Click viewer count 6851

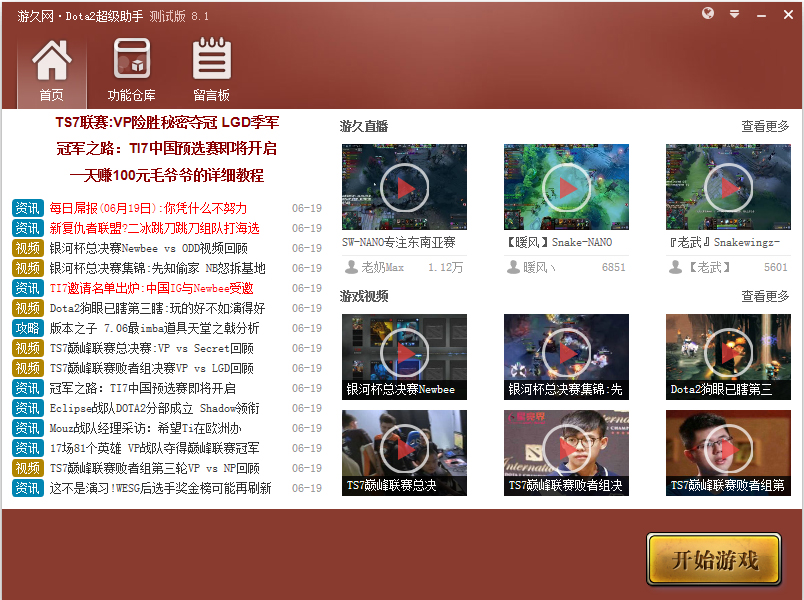614,267
